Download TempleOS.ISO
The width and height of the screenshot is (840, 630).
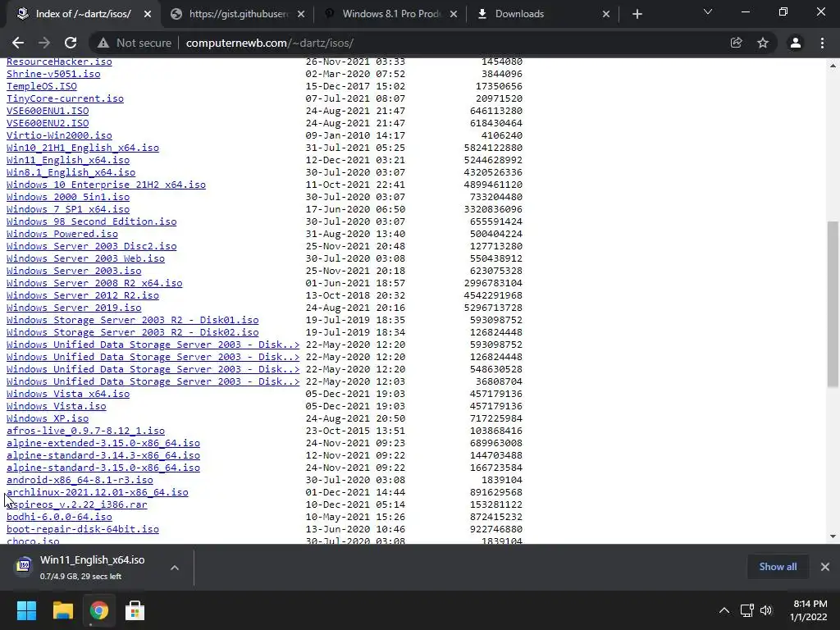[41, 86]
